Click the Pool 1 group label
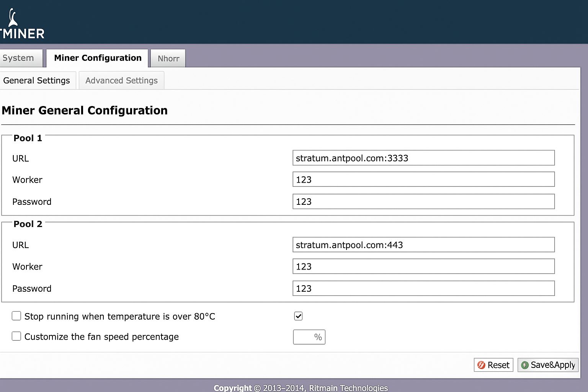 [x=28, y=138]
